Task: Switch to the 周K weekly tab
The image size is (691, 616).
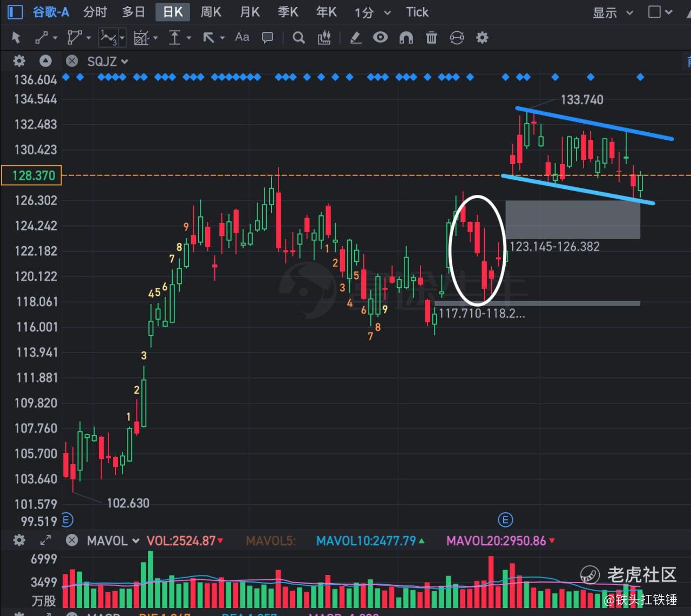Action: tap(211, 12)
